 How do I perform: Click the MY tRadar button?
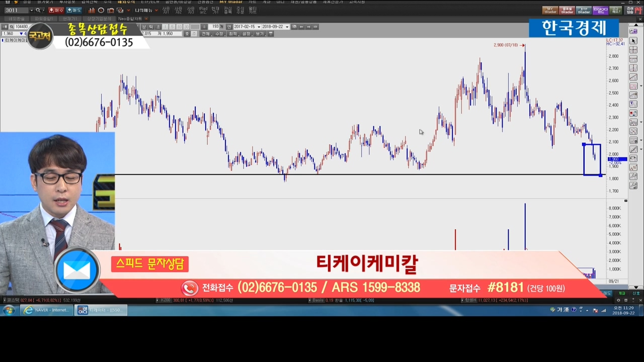coord(550,10)
